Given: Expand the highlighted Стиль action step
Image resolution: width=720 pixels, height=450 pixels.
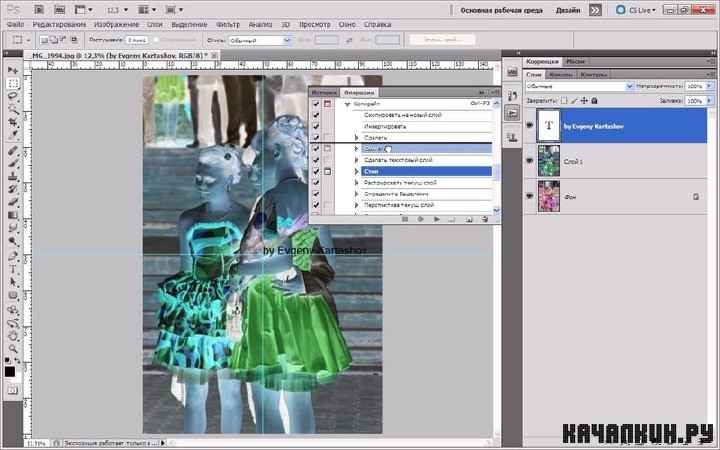Looking at the screenshot, I should click(356, 171).
